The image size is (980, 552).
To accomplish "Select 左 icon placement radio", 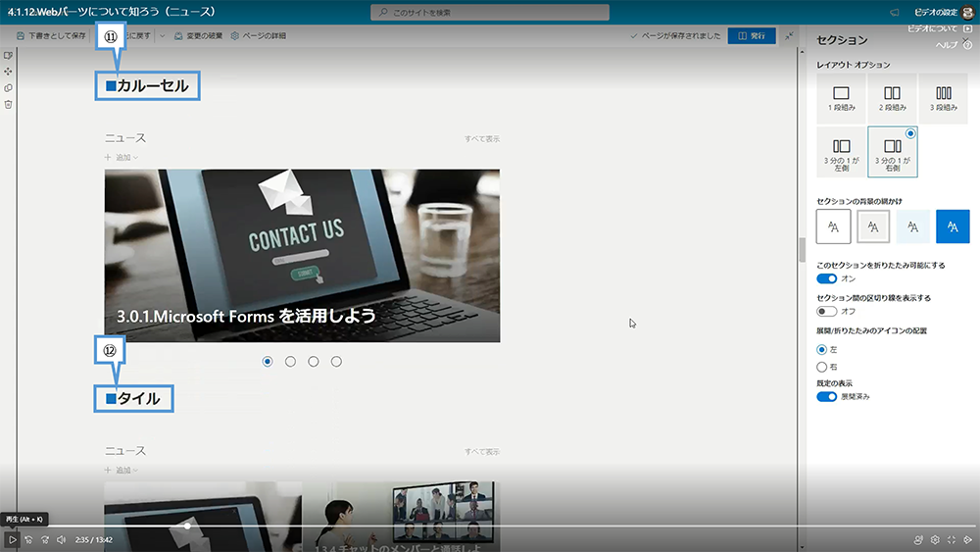I will 822,349.
